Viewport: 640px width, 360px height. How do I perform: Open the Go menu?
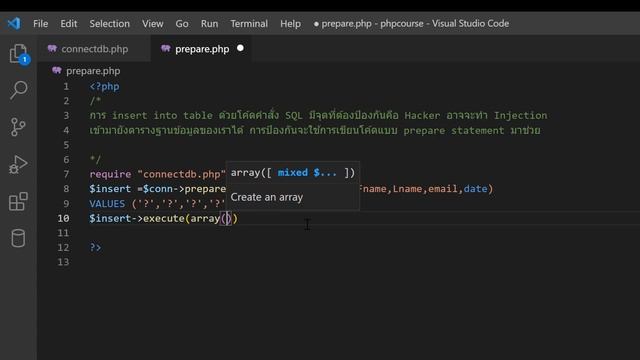182,24
